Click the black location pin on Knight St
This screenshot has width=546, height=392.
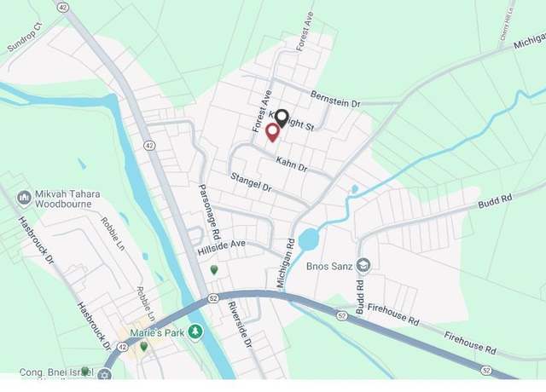click(282, 118)
